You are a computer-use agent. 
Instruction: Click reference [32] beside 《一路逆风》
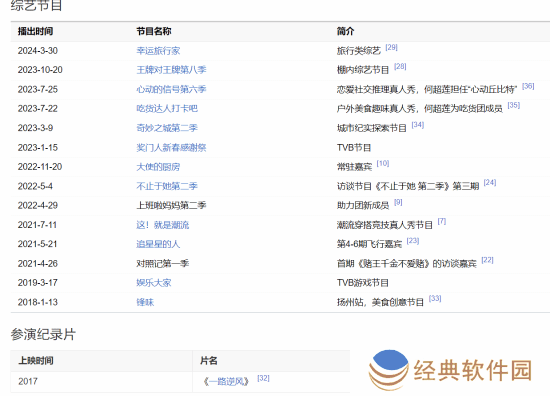pyautogui.click(x=263, y=378)
